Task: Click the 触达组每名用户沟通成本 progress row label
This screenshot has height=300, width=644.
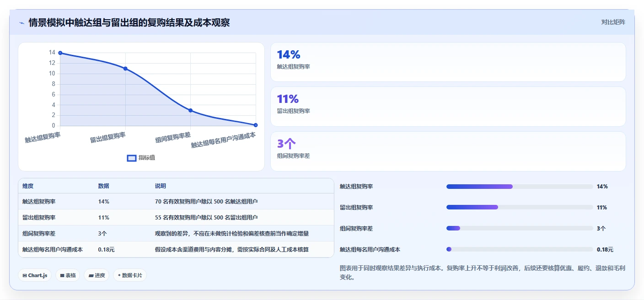Action: [370, 249]
